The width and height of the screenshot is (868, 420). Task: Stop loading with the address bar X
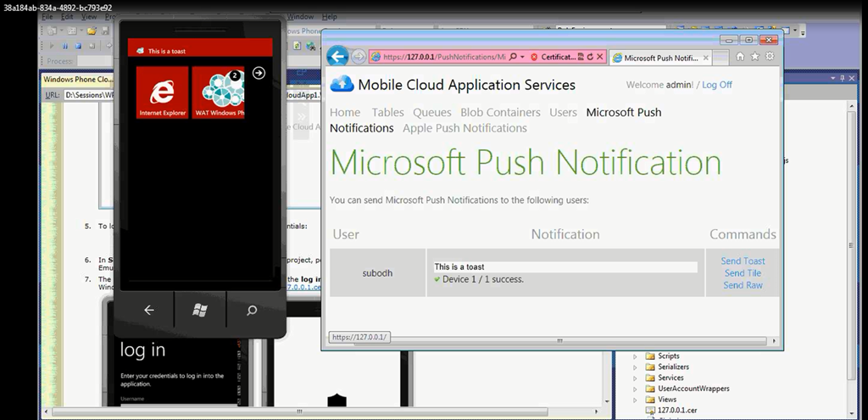pos(599,57)
